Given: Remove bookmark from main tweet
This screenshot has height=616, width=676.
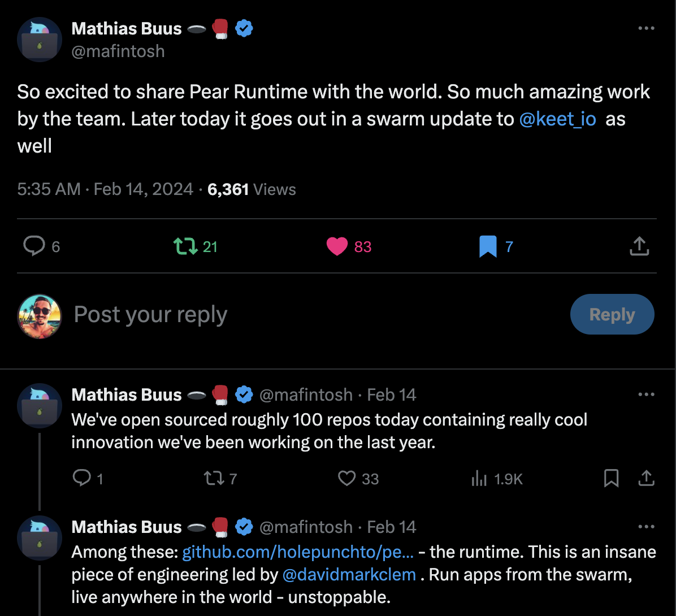Looking at the screenshot, I should pyautogui.click(x=487, y=246).
